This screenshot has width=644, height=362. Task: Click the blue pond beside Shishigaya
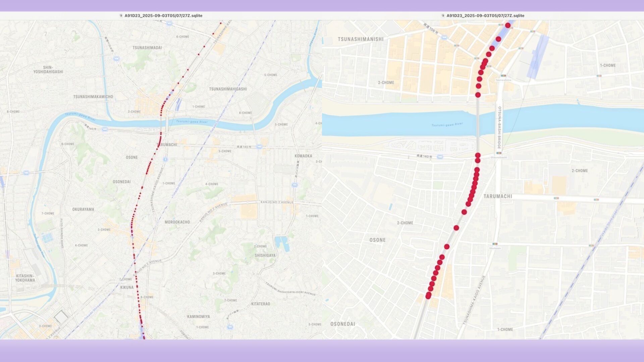(282, 243)
